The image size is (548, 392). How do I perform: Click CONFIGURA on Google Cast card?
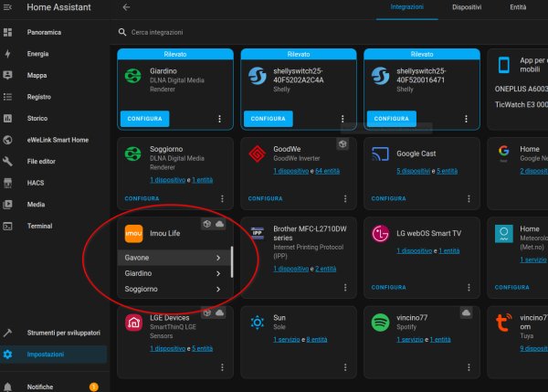click(x=389, y=198)
